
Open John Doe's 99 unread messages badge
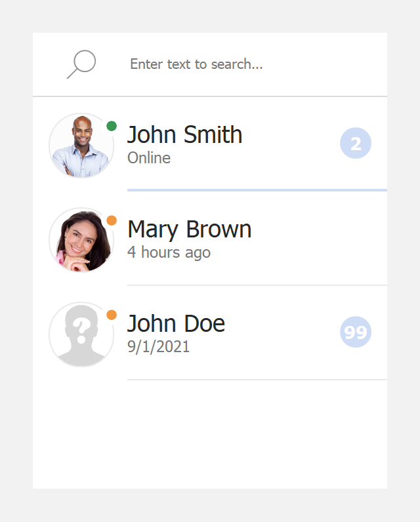pos(356,332)
